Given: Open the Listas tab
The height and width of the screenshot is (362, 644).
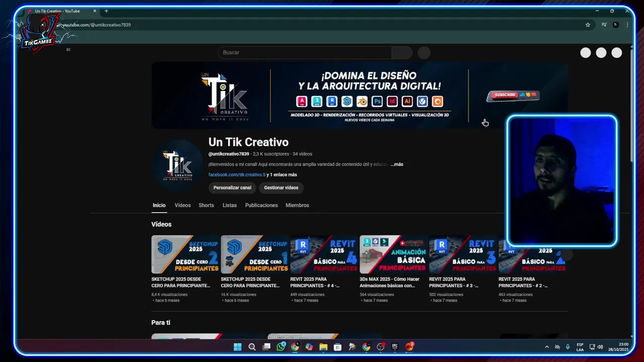Looking at the screenshot, I should (229, 205).
